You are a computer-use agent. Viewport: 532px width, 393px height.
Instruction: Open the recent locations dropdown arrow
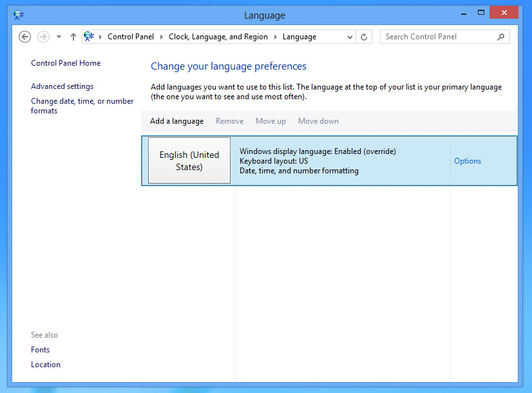click(59, 37)
